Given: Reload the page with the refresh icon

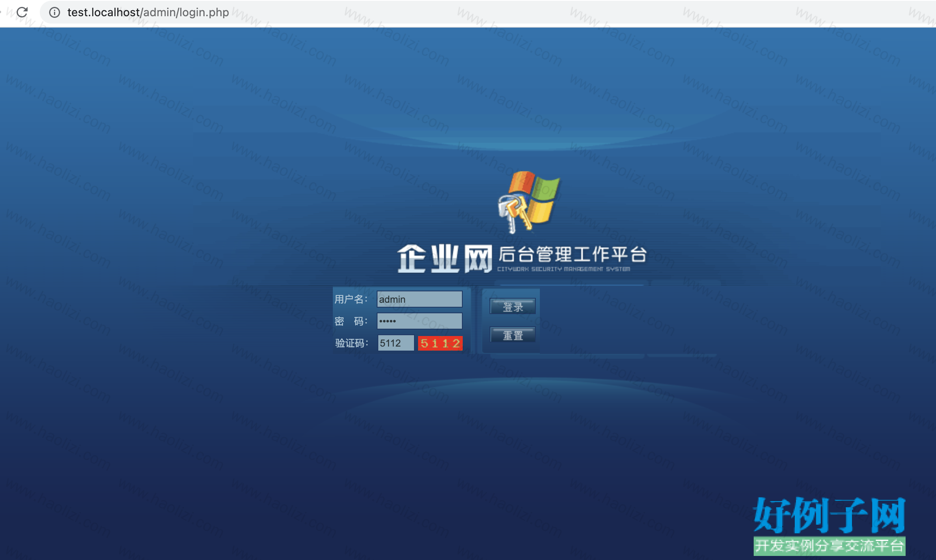Looking at the screenshot, I should tap(22, 12).
